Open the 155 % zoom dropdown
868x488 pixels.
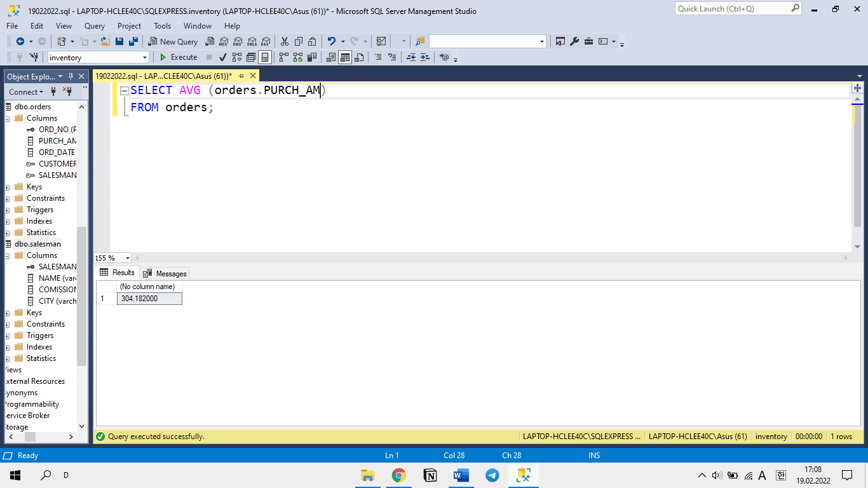[x=113, y=258]
